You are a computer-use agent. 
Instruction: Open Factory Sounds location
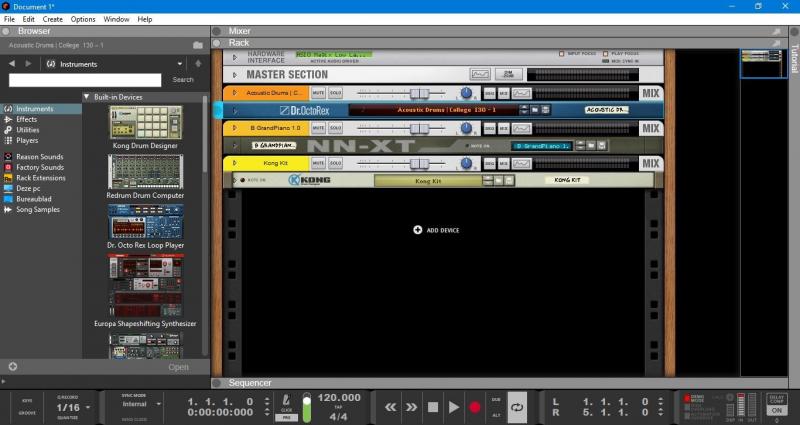40,167
